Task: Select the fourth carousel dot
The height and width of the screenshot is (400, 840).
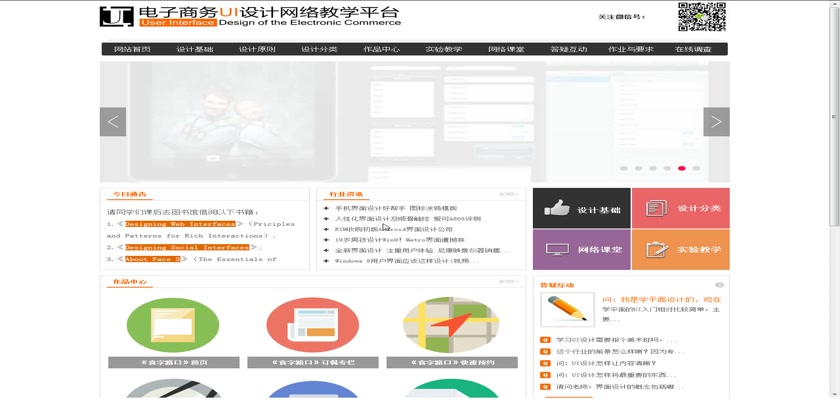Action: point(668,168)
